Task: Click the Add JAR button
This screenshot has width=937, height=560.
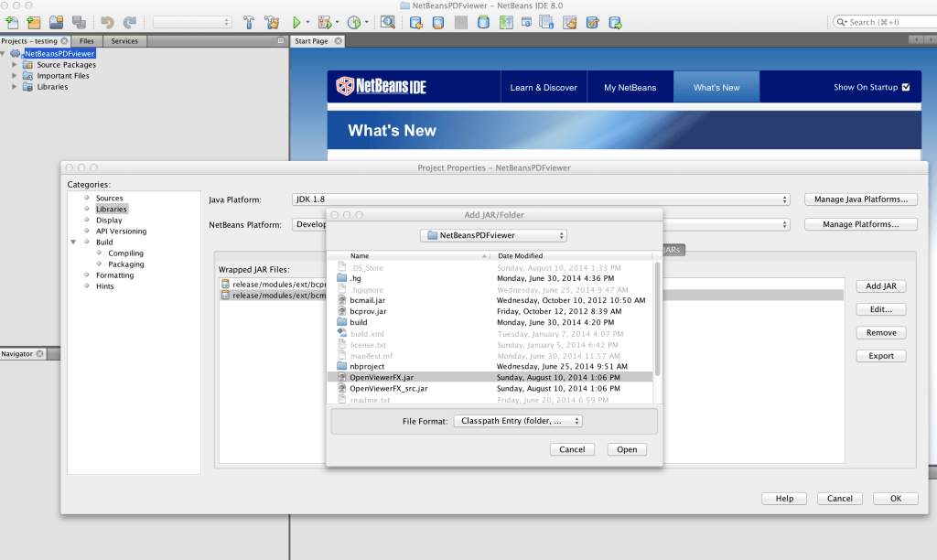Action: tap(879, 285)
